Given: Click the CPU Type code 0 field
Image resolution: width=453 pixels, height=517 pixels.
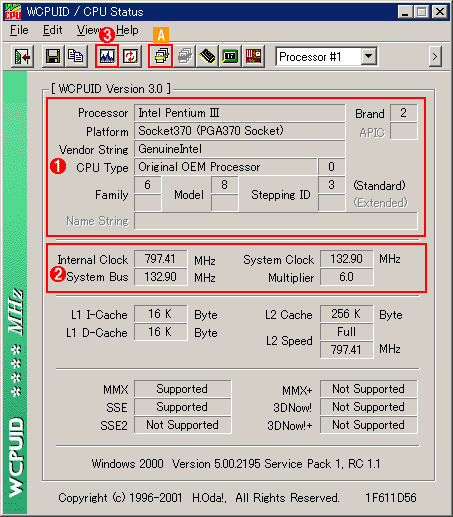Looking at the screenshot, I should tap(331, 167).
